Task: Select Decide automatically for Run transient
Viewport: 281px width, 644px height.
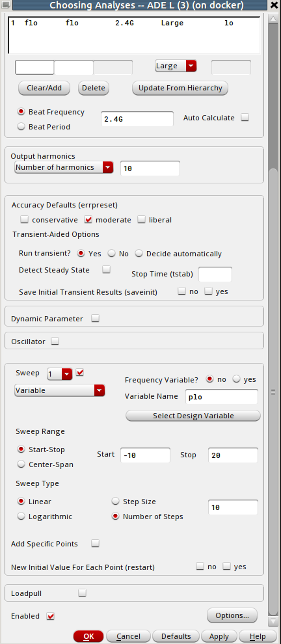Action: click(139, 254)
